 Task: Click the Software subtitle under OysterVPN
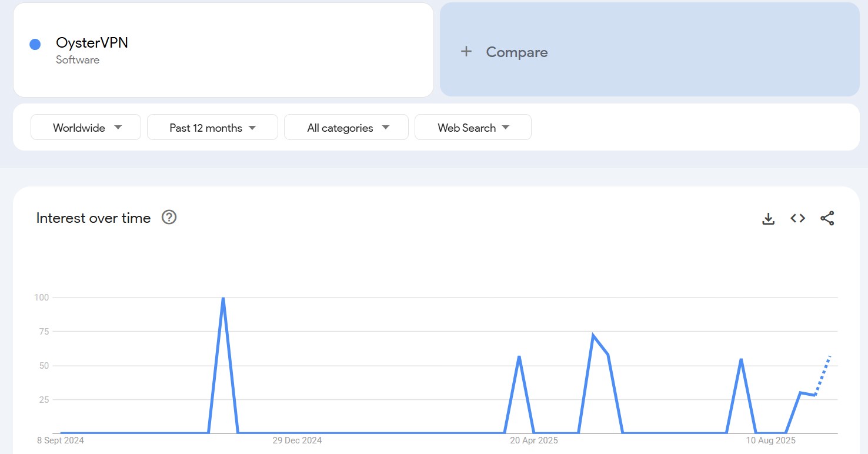78,60
